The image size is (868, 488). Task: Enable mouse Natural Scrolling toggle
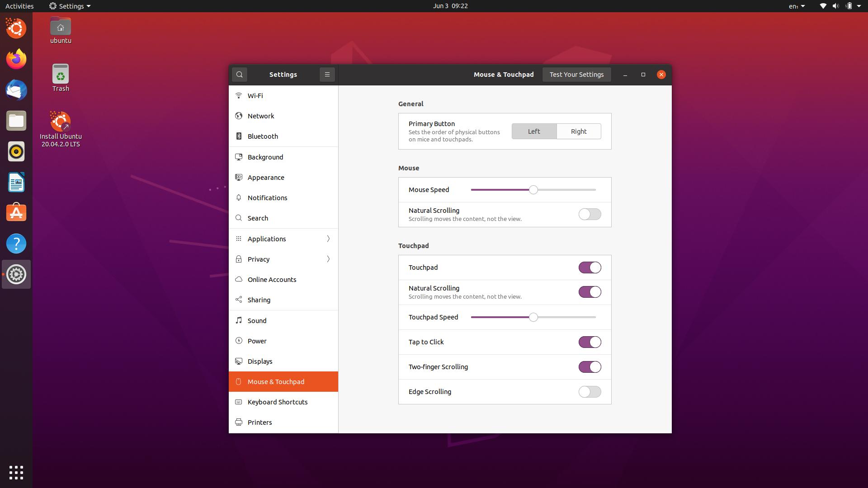coord(590,214)
